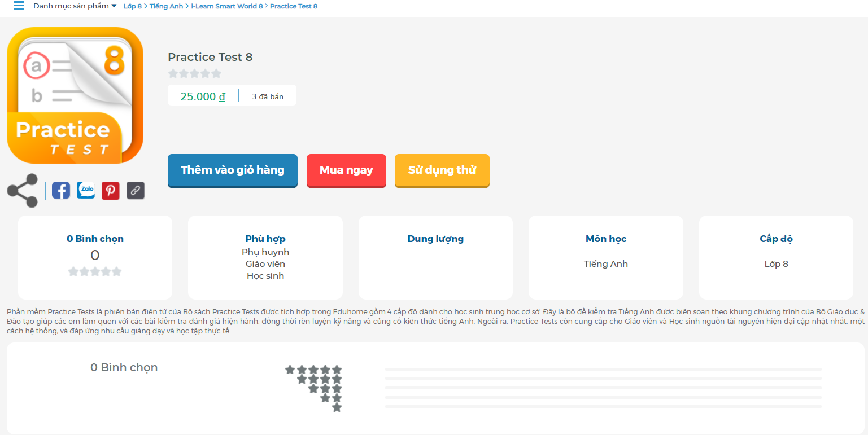Click the three-star rating progress bar
Image resolution: width=868 pixels, height=435 pixels.
coord(603,388)
